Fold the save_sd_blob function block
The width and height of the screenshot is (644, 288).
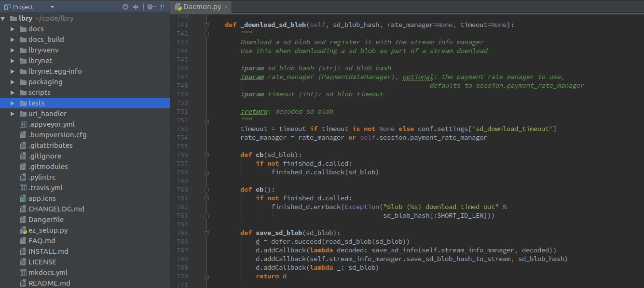(206, 233)
